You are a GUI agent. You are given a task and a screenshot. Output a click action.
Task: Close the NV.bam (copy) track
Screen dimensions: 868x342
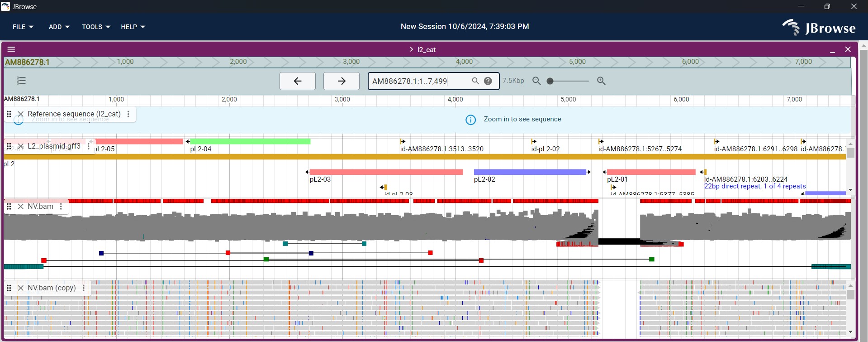[20, 288]
